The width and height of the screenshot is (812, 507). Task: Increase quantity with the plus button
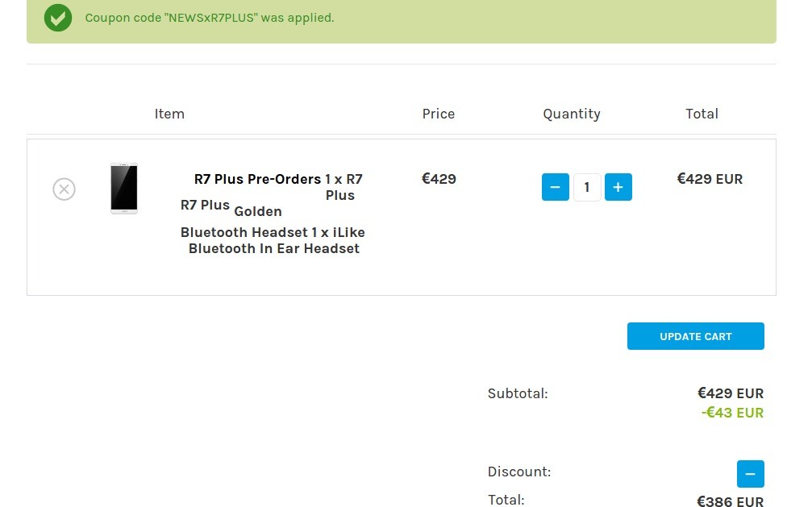pos(618,187)
